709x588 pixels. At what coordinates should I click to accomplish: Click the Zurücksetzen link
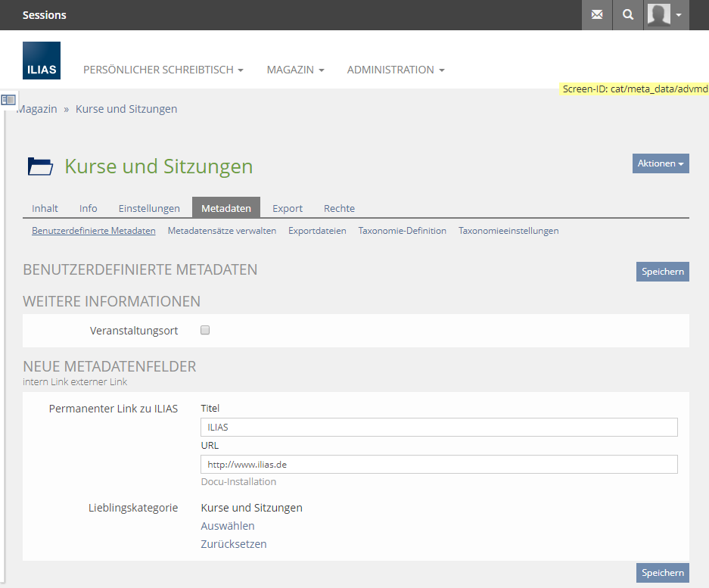(x=234, y=544)
